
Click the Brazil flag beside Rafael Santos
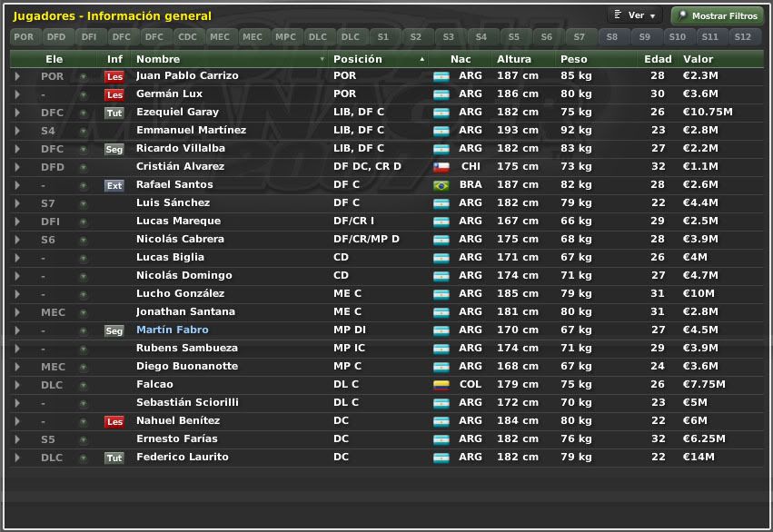tap(441, 185)
